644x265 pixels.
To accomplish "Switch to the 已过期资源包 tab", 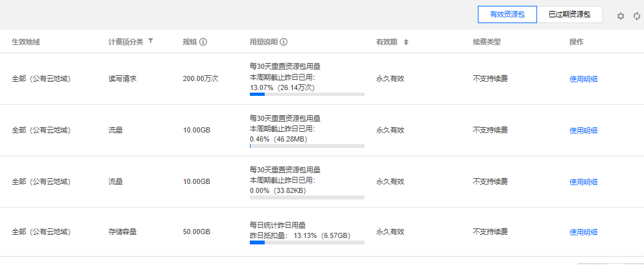I will (x=570, y=15).
